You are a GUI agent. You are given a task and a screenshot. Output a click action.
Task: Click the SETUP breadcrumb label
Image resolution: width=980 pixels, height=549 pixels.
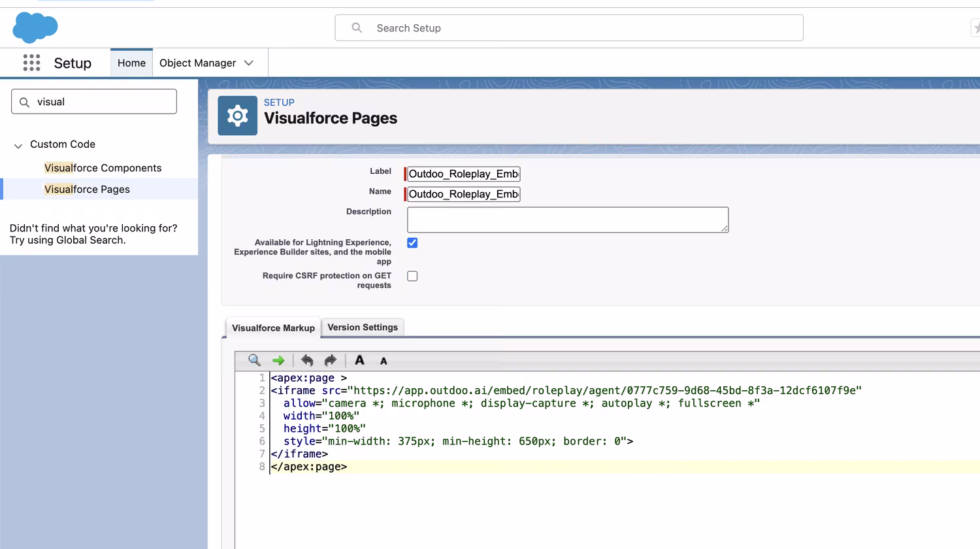pyautogui.click(x=279, y=103)
